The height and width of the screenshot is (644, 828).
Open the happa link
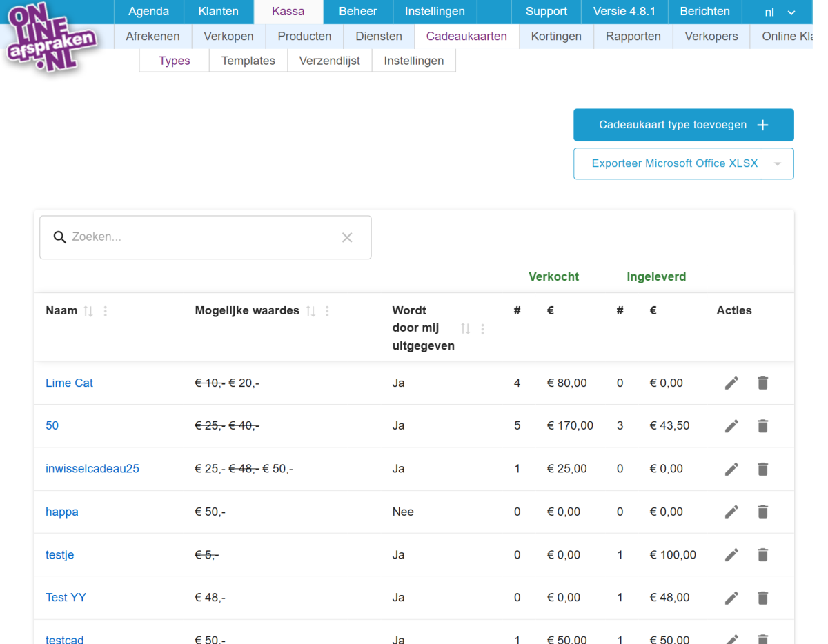[62, 512]
